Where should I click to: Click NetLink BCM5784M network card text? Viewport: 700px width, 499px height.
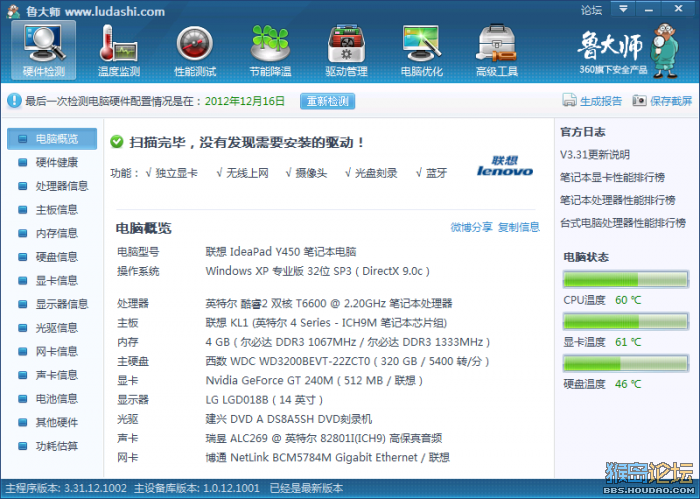[x=327, y=457]
